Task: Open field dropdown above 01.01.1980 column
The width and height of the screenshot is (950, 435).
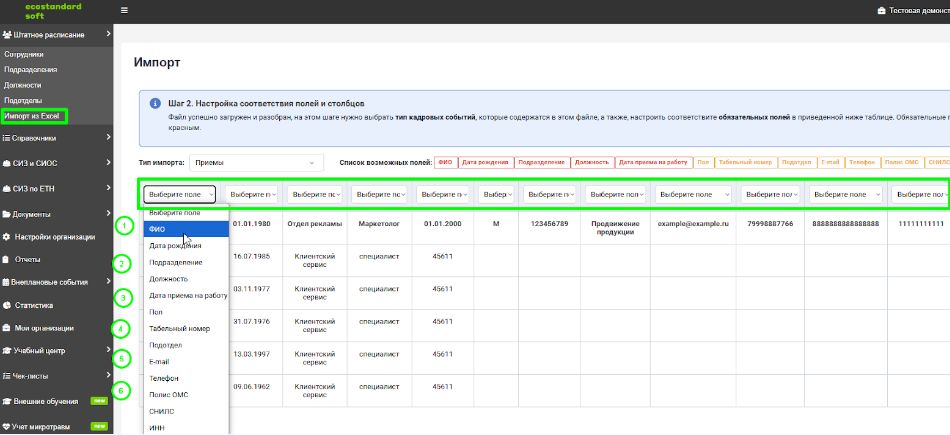Action: (x=251, y=194)
